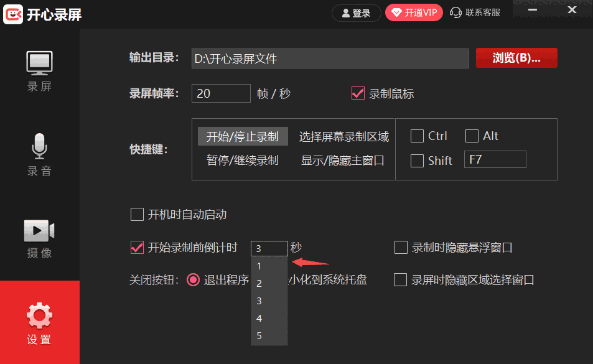Select the 暂停/继续录制 hotkey entry
This screenshot has width=593, height=364.
point(242,160)
